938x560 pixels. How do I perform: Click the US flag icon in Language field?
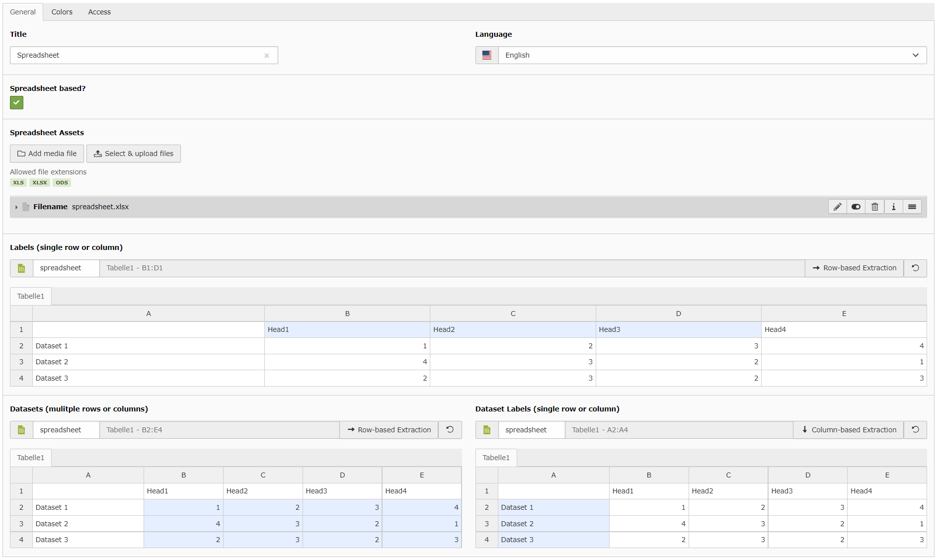[486, 55]
